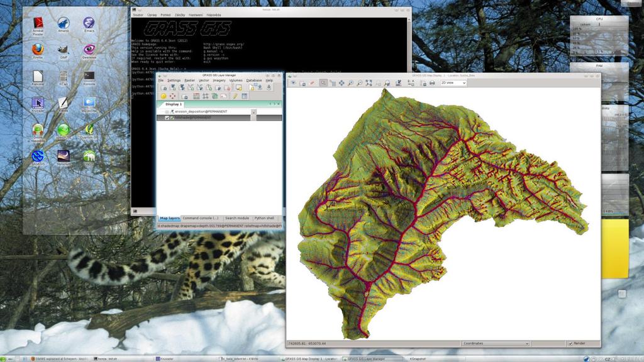Click the yellow sticky note widget

[615, 249]
